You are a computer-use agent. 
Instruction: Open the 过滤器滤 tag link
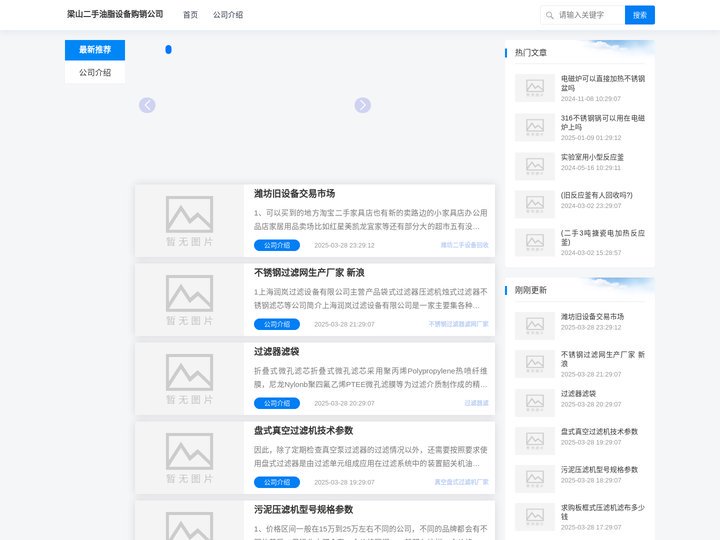[x=476, y=403]
